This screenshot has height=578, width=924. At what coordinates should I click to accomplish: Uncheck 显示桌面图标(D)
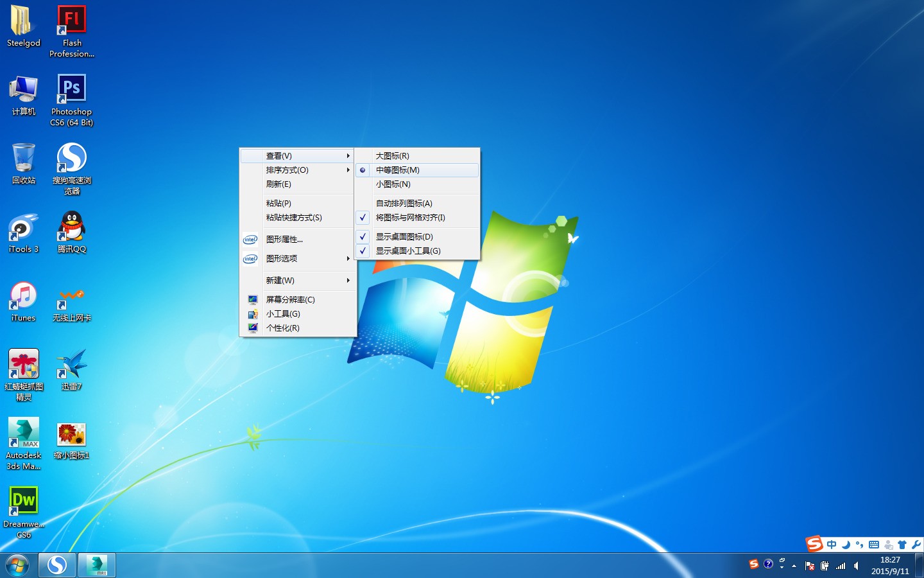pos(417,237)
